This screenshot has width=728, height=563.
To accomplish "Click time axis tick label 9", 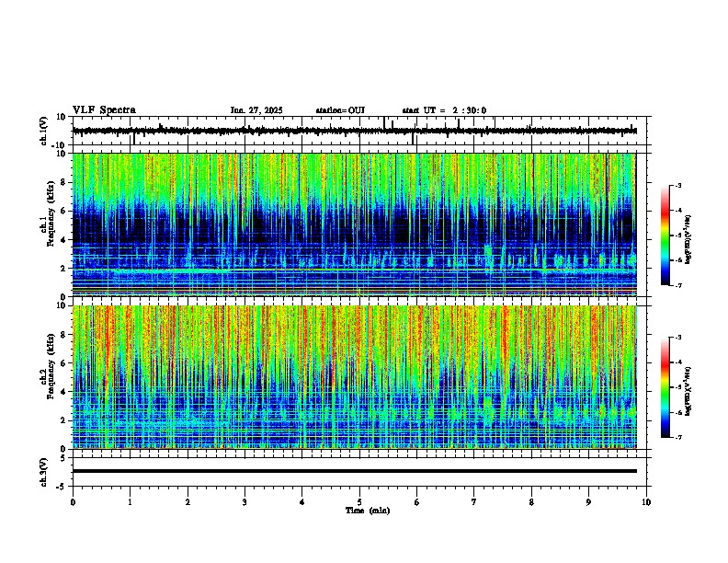I will [x=588, y=502].
